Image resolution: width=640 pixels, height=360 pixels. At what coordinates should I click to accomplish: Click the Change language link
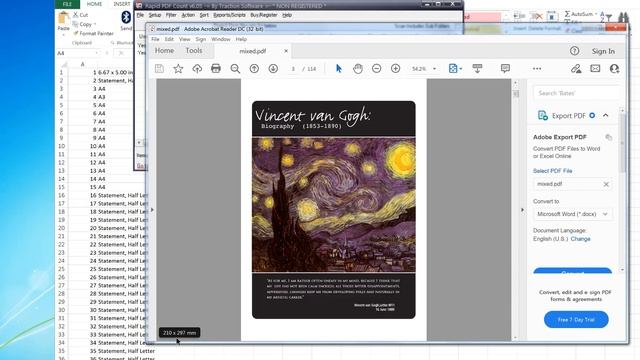(x=580, y=239)
